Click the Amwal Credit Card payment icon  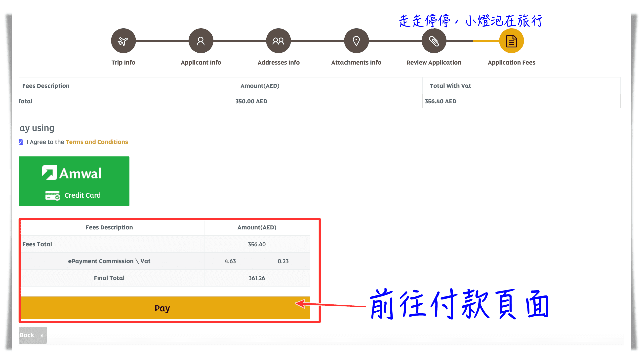tap(74, 181)
